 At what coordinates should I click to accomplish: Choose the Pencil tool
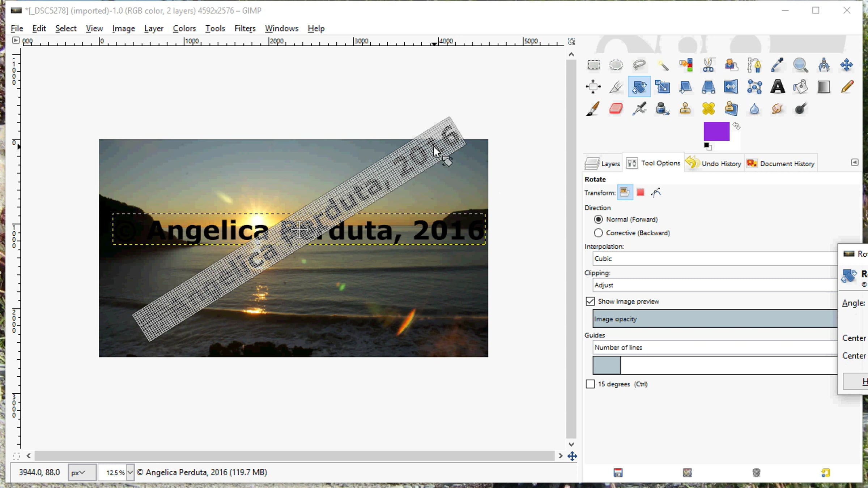pos(847,87)
